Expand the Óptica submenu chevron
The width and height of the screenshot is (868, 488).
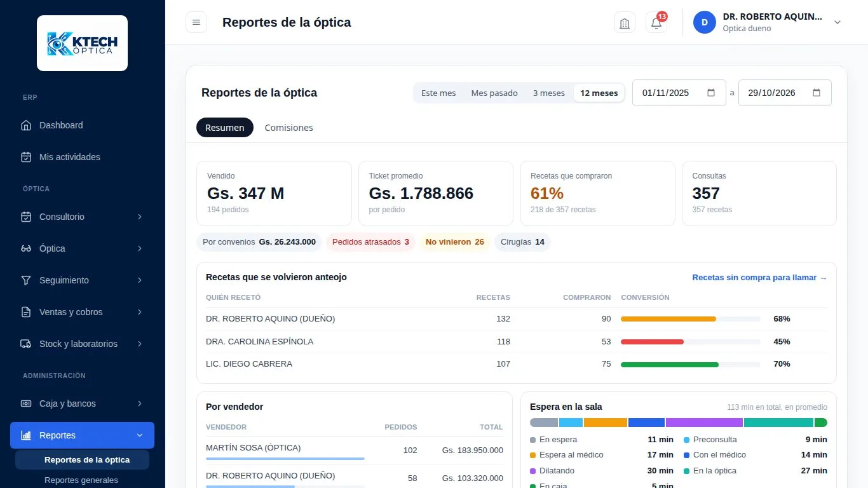[139, 248]
